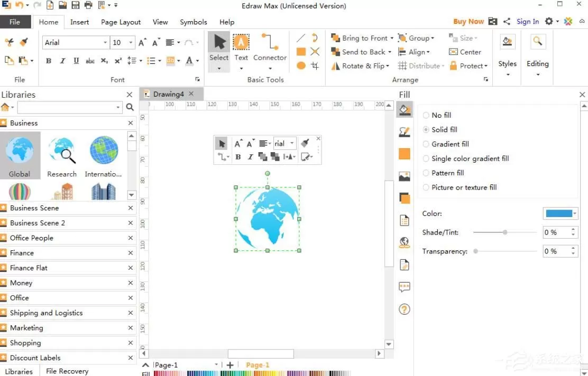Expand the Send to Back dropdown

(390, 52)
